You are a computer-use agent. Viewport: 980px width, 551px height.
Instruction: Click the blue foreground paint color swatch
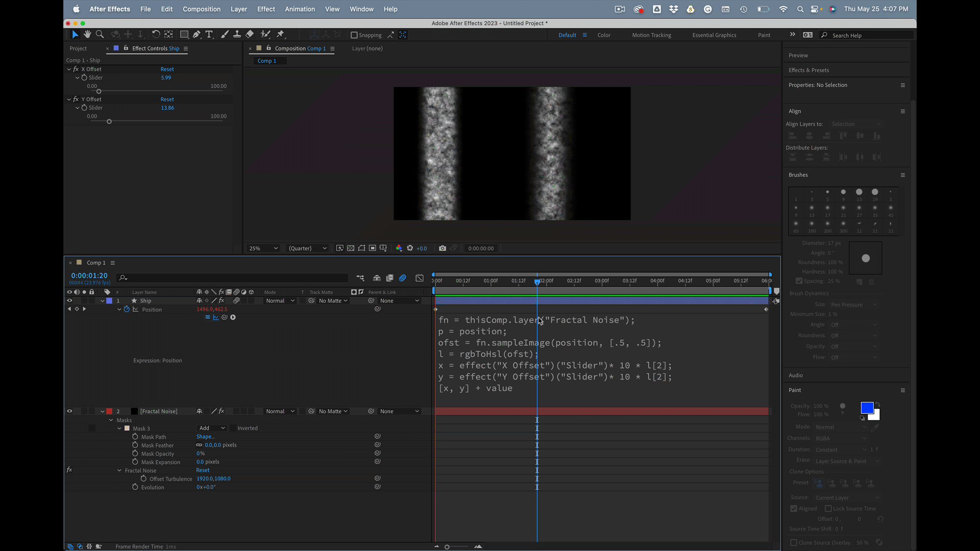tap(866, 408)
